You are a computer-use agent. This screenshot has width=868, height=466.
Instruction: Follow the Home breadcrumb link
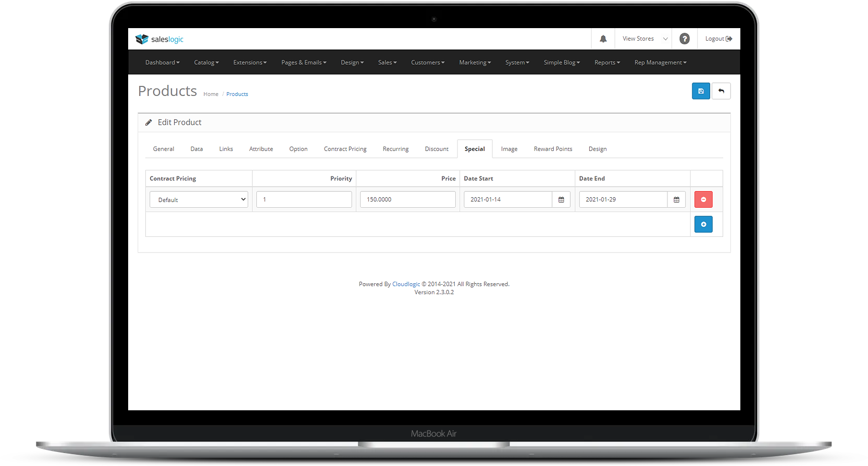(x=211, y=94)
